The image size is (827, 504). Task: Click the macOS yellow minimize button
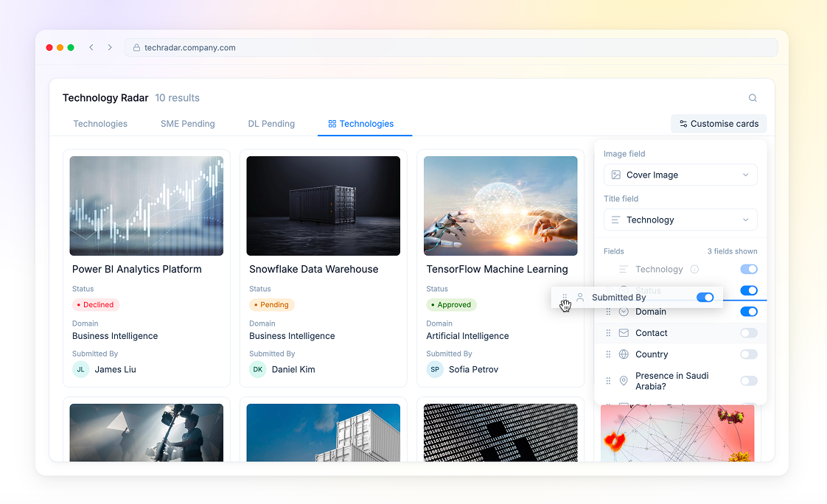[60, 47]
